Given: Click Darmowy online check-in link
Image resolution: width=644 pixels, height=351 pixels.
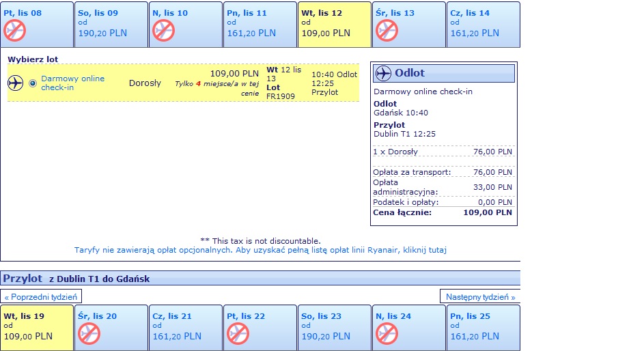Looking at the screenshot, I should [72, 83].
